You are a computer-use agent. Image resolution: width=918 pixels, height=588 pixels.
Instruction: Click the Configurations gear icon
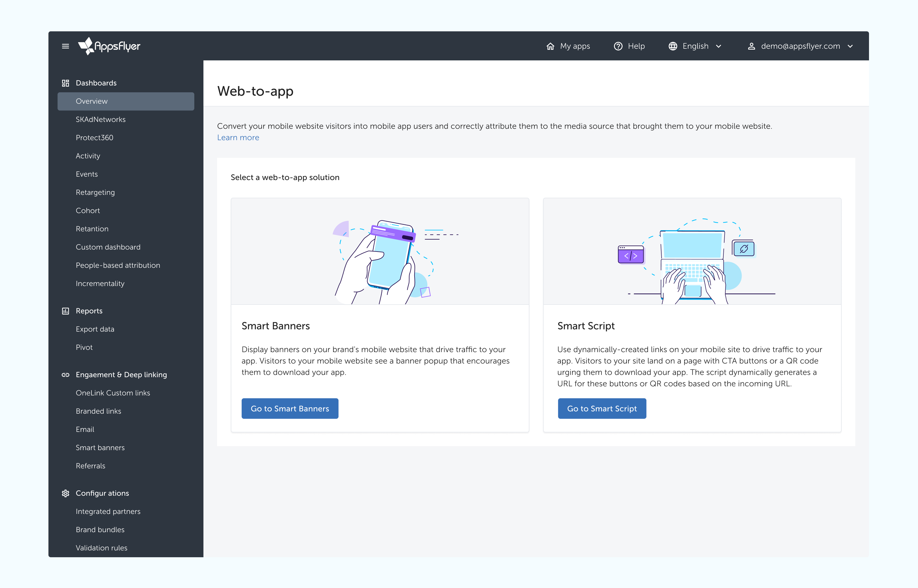tap(65, 493)
